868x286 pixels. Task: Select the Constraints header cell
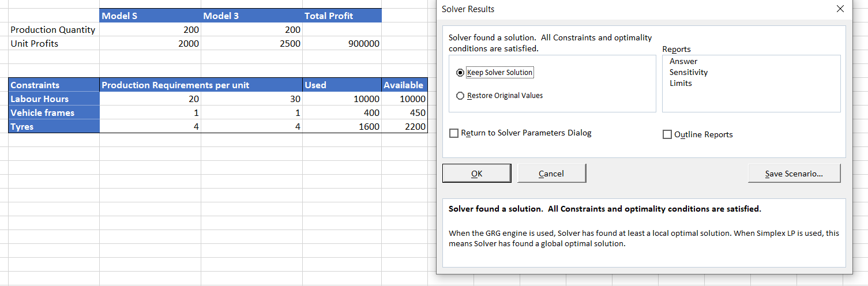[54, 85]
